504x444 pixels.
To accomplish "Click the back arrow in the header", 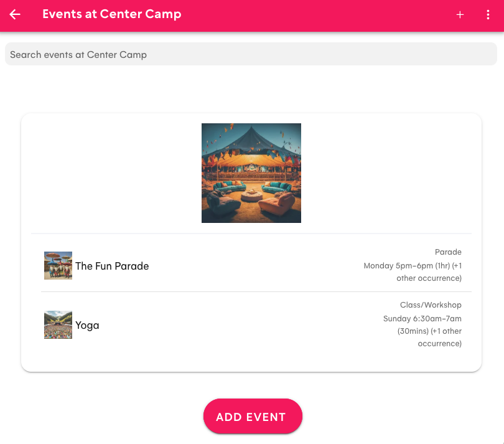I will [x=15, y=14].
